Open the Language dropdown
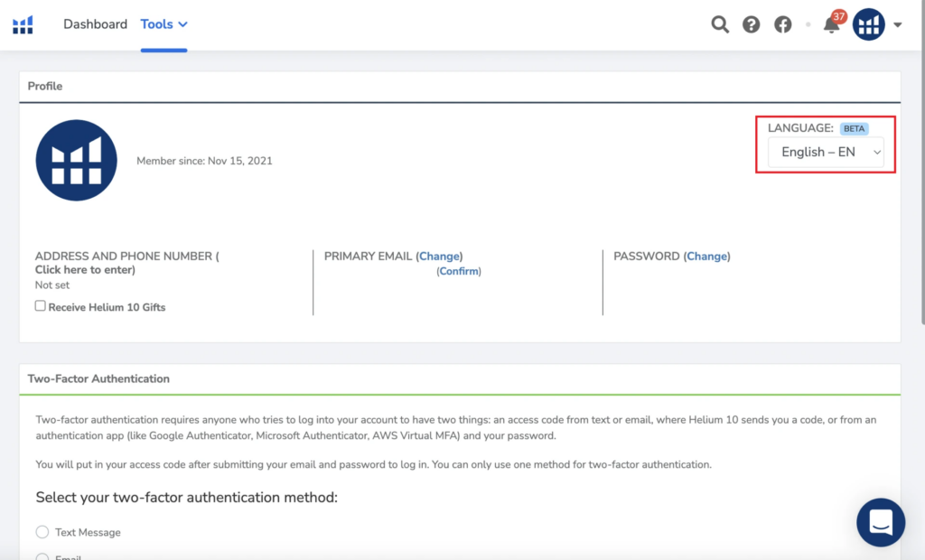The height and width of the screenshot is (560, 925). [x=826, y=152]
